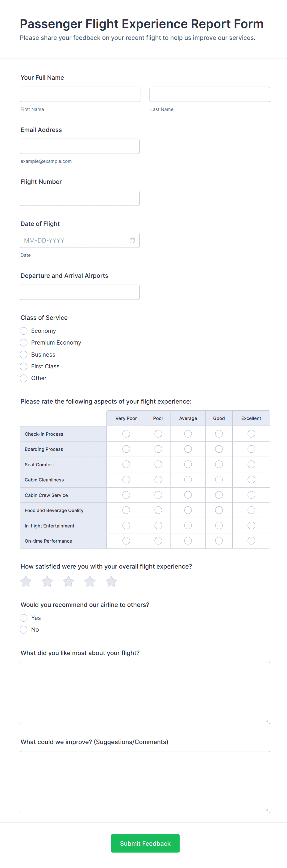Click the 'What could we improve' textarea

(x=145, y=782)
